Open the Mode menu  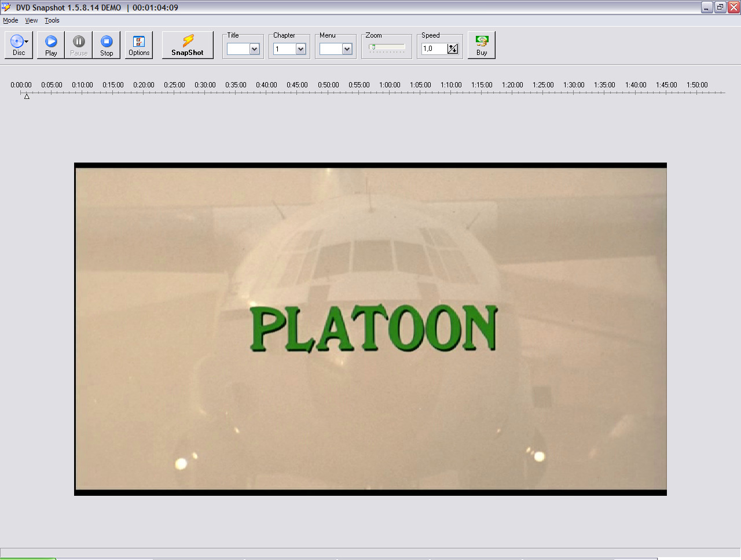[x=10, y=20]
